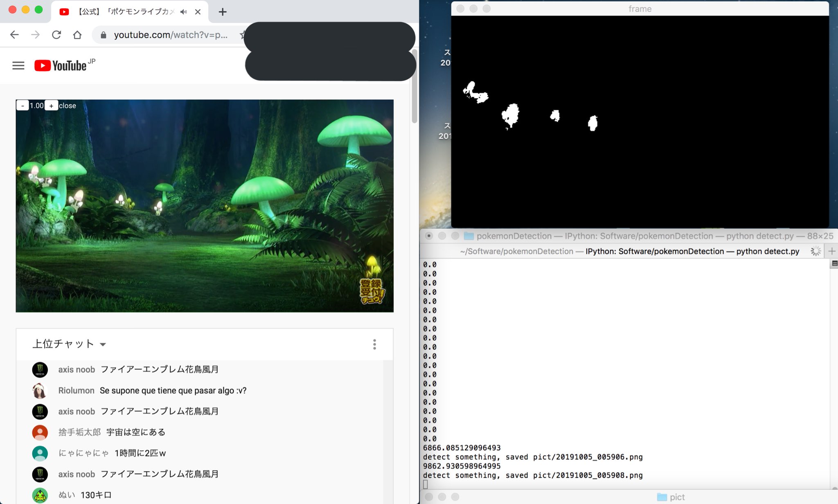Select message 'Se supone que tiene que pasar algo :v?'

173,391
